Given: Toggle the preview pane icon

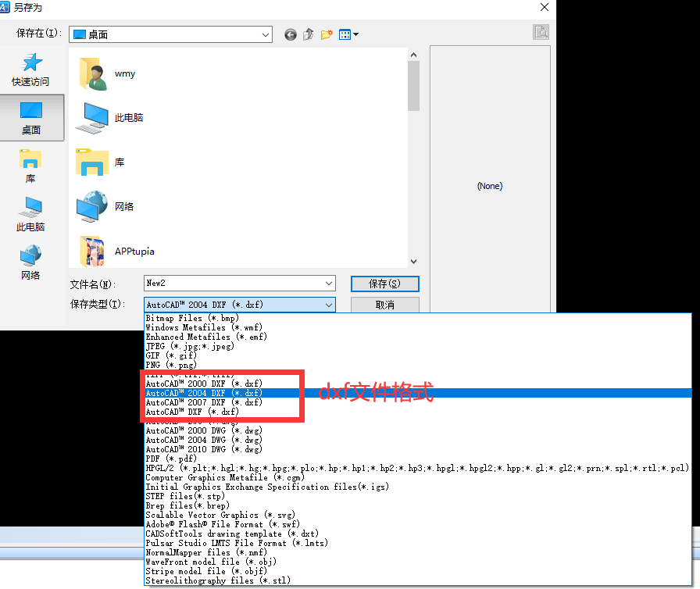Looking at the screenshot, I should tap(541, 32).
